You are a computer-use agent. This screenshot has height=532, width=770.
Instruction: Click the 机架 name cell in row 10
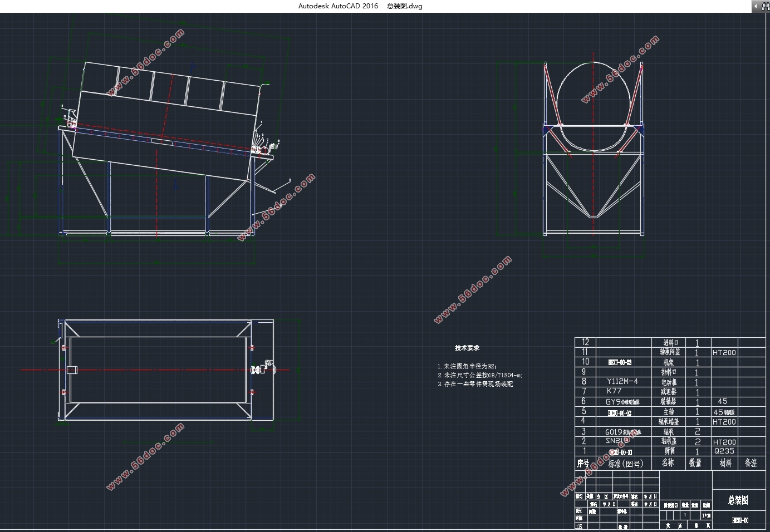tap(669, 362)
